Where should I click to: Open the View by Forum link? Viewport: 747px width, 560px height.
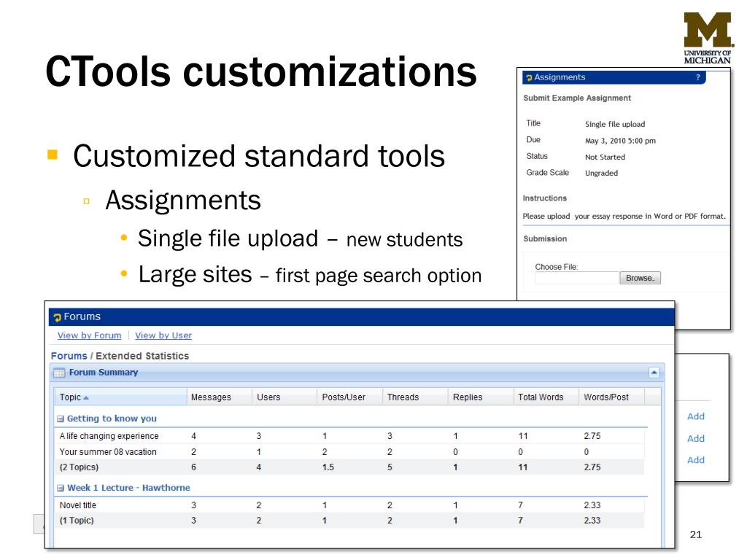click(90, 335)
